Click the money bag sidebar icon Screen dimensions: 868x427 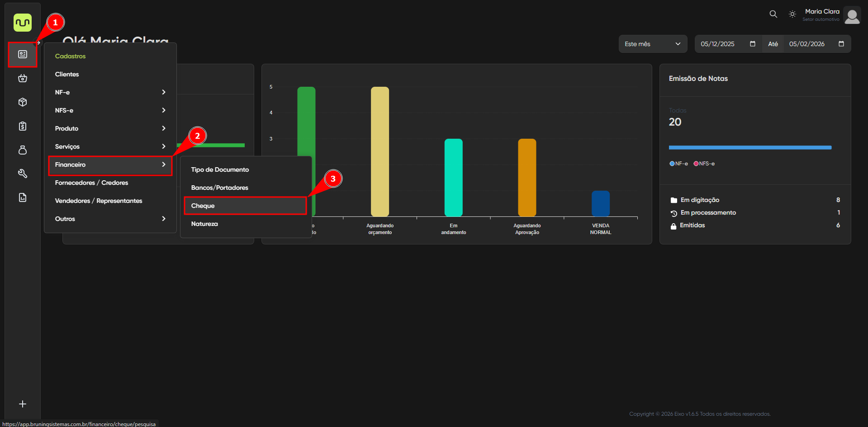click(23, 150)
